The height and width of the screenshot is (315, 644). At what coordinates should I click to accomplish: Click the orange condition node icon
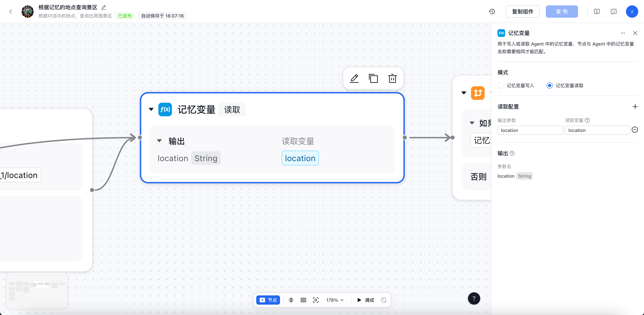[x=478, y=93]
